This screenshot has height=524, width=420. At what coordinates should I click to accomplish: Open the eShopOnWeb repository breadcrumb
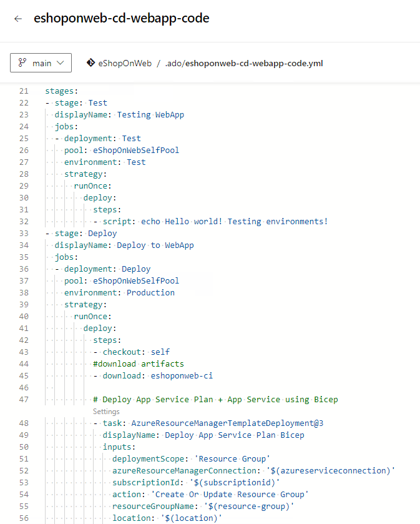tap(125, 63)
